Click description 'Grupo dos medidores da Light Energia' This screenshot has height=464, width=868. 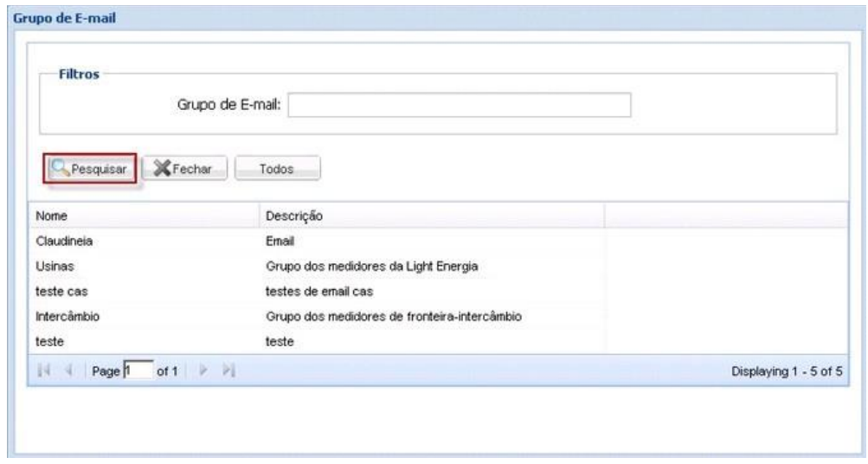[x=370, y=267]
